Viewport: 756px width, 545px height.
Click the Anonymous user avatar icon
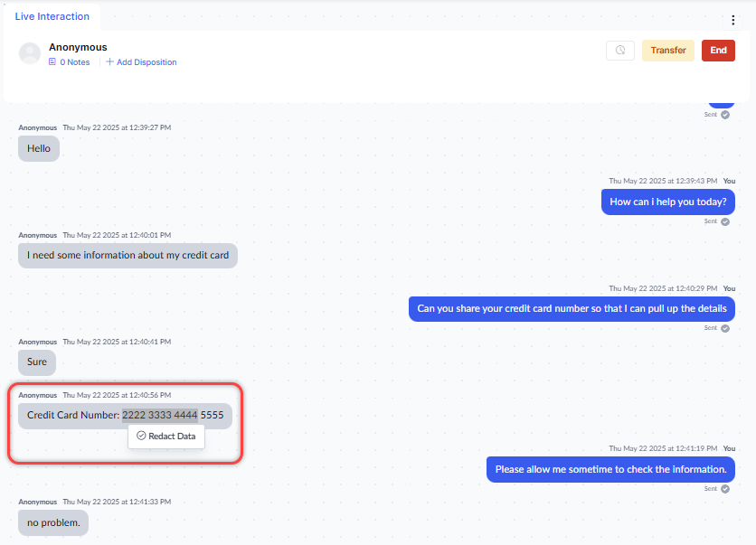(x=30, y=53)
